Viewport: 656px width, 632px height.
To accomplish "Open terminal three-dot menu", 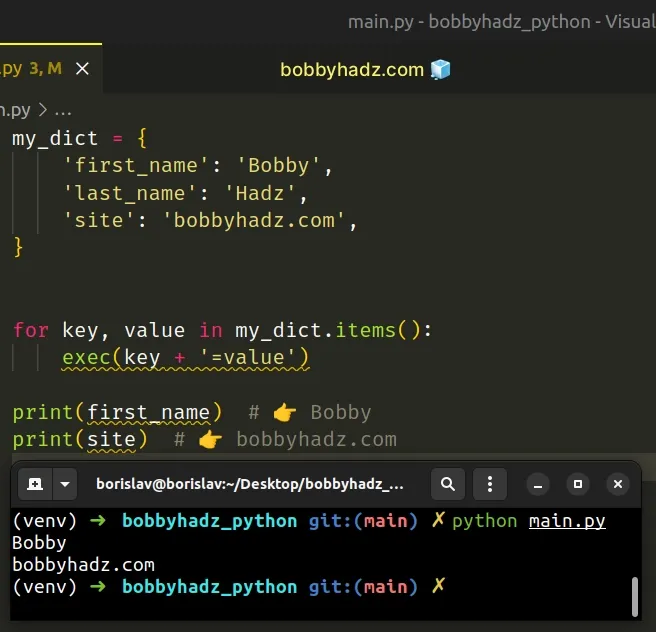I will (x=490, y=484).
